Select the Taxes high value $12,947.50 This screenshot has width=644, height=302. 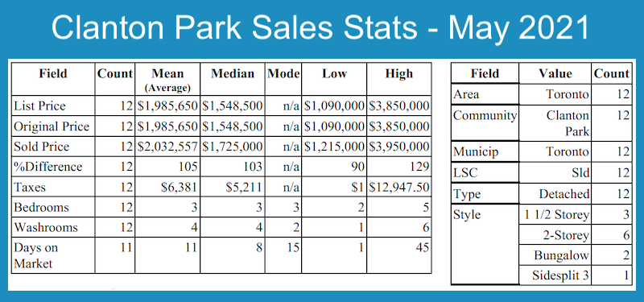[x=399, y=188]
